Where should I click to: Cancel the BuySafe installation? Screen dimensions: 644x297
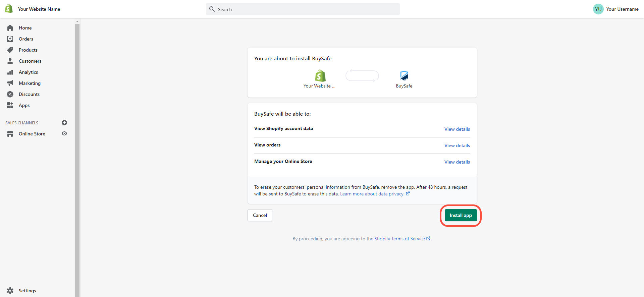[x=260, y=215]
